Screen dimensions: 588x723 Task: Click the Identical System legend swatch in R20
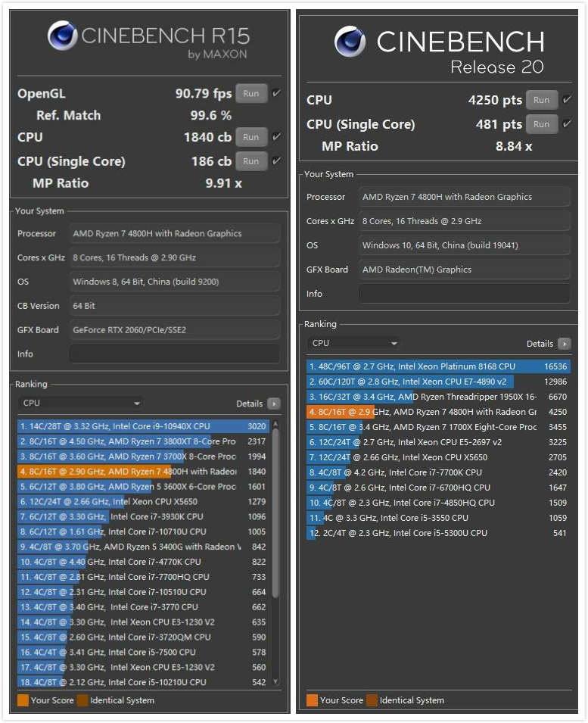pos(372,700)
